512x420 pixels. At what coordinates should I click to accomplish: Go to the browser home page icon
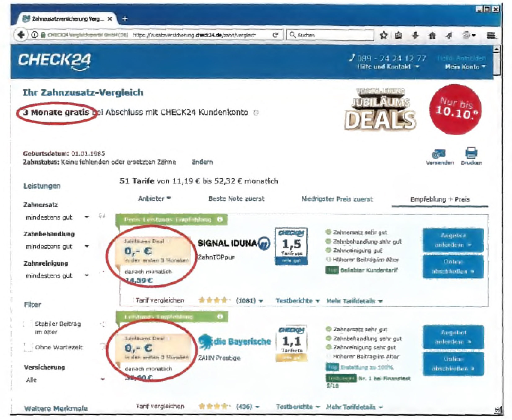[432, 36]
